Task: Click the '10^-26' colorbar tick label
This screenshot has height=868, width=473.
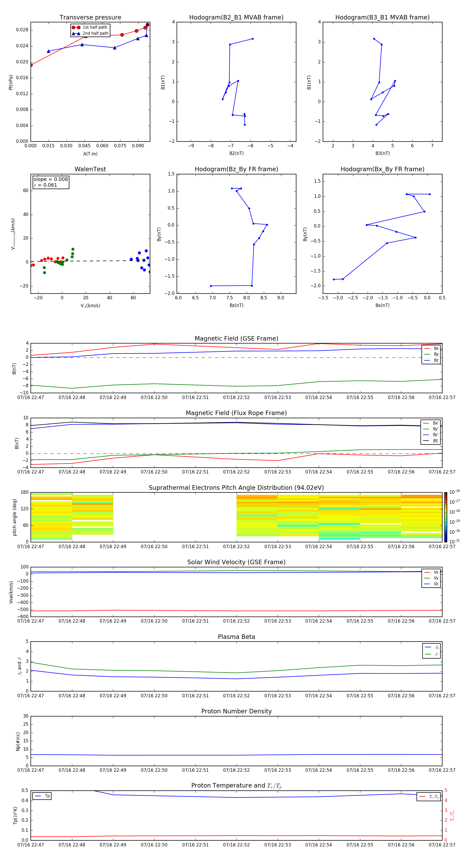Action: [x=454, y=492]
